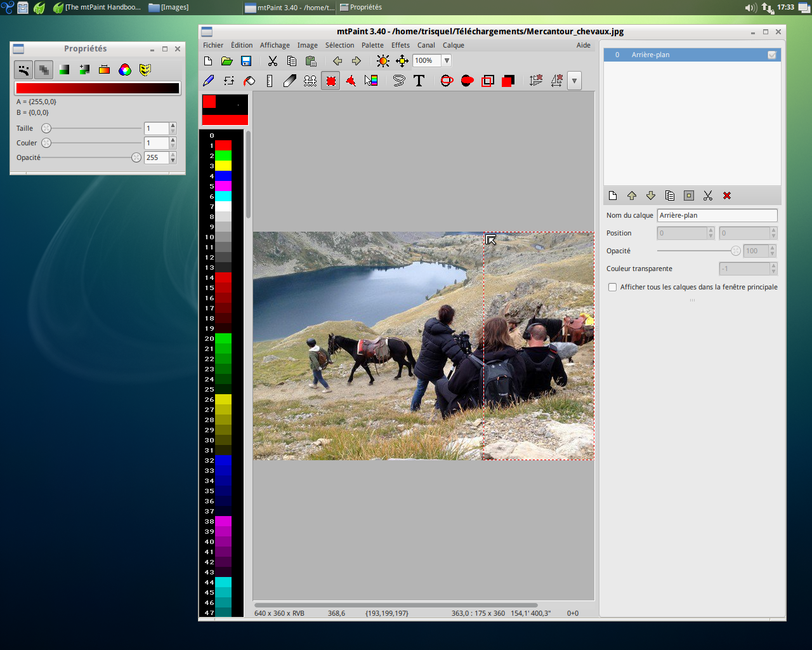The width and height of the screenshot is (812, 650).
Task: Open the brightness/contrast sun icon
Action: click(x=383, y=61)
